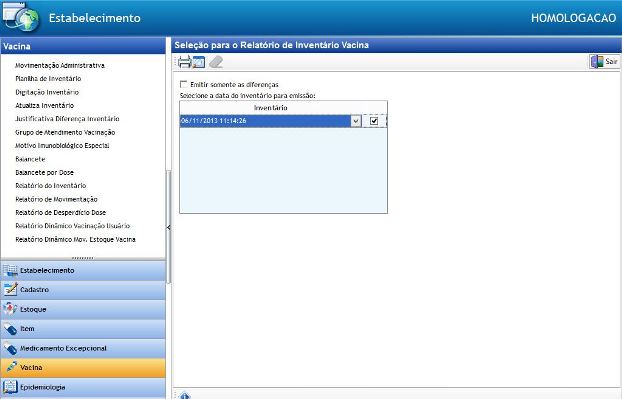Open Planilha de Inventário
The image size is (622, 399).
(x=48, y=79)
